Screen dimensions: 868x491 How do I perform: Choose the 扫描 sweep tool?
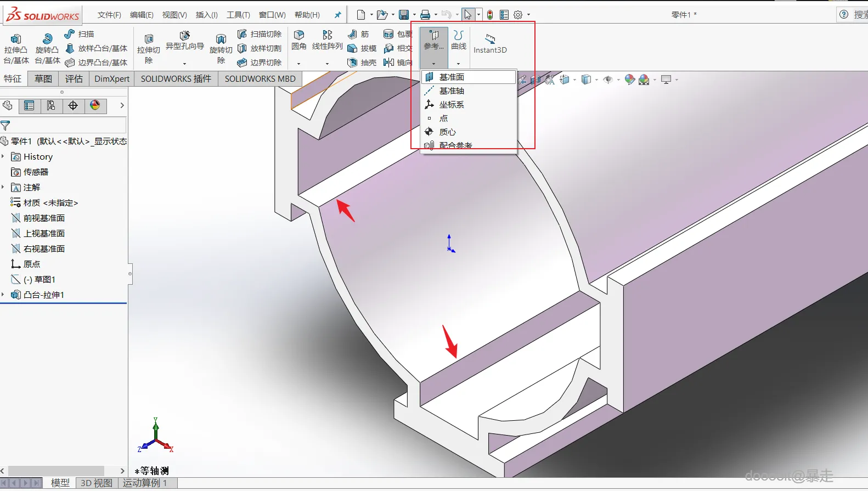click(80, 34)
